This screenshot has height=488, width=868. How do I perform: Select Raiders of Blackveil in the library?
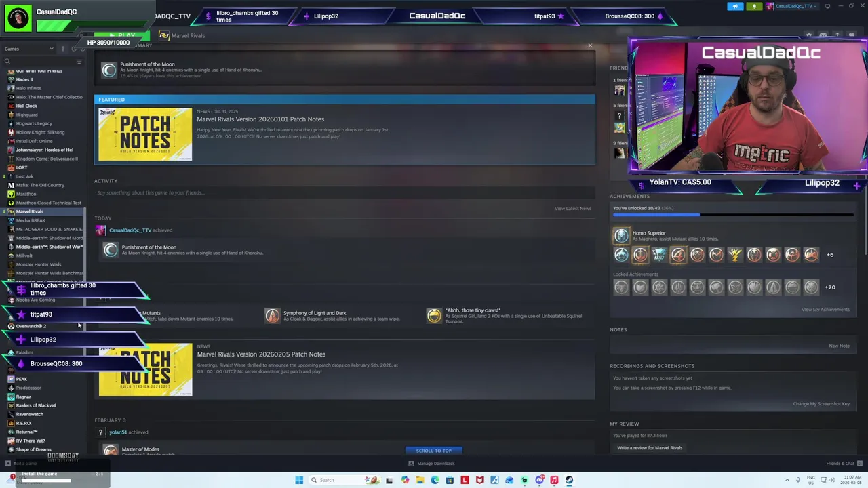[36, 405]
